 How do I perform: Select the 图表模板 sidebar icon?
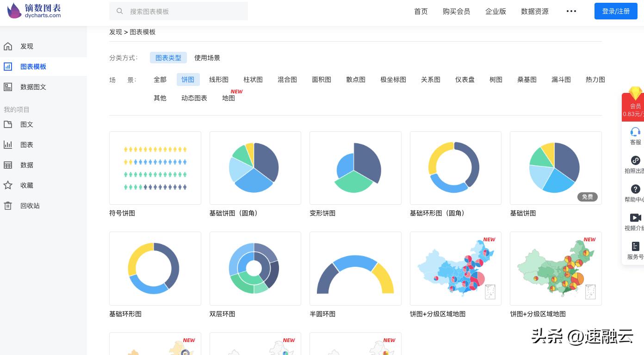[8, 67]
